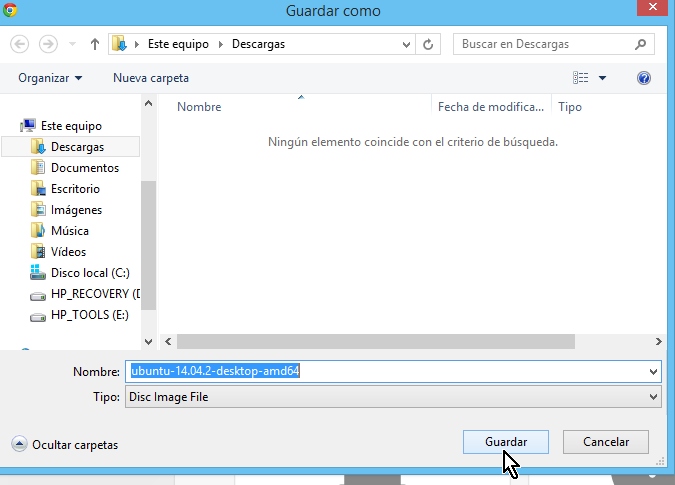The image size is (675, 485).
Task: Open the view options dropdown arrow
Action: 602,78
